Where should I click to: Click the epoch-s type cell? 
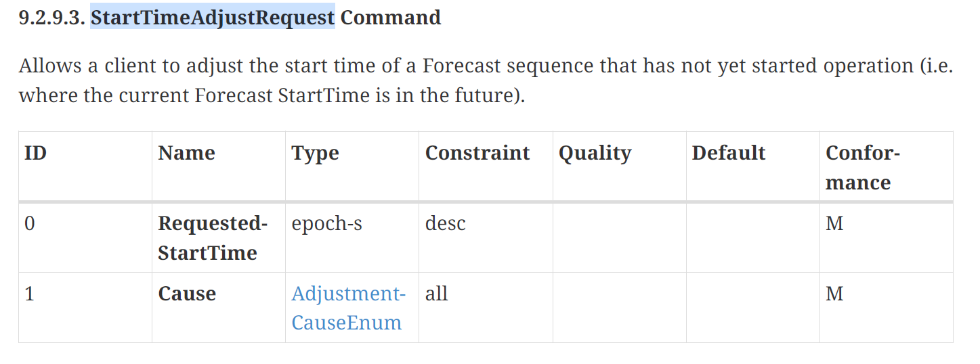tap(326, 223)
